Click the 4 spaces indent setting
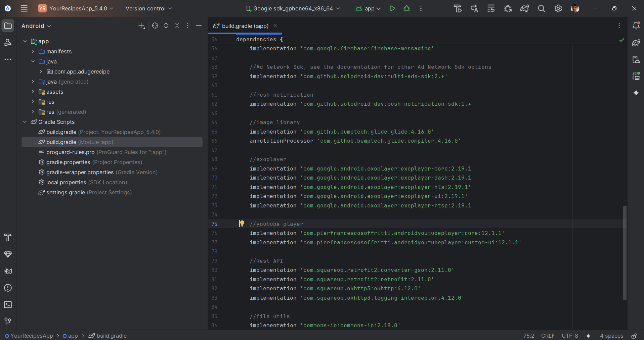The width and height of the screenshot is (644, 340). (611, 336)
